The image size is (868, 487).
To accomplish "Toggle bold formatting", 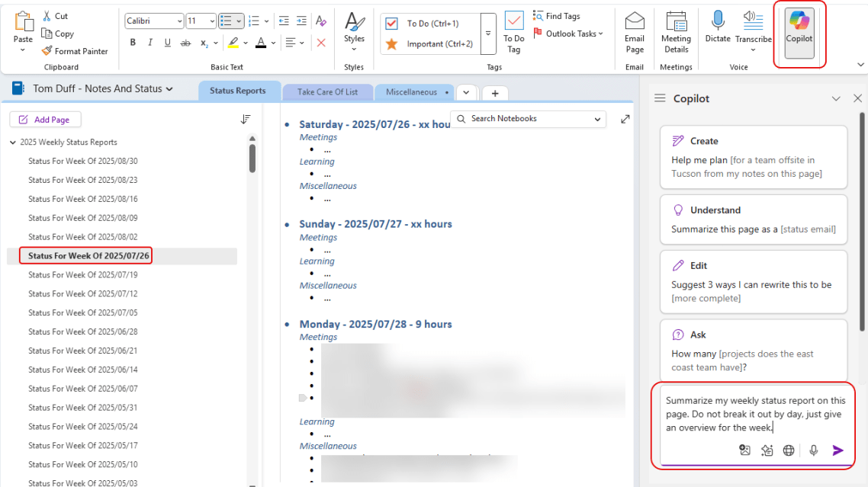I will coord(133,43).
